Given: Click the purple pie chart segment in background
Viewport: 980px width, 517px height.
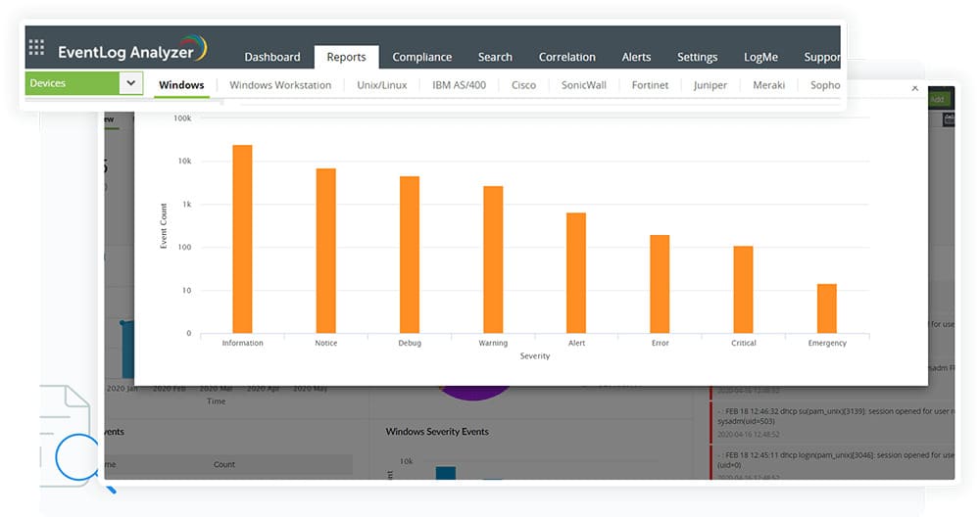Looking at the screenshot, I should pyautogui.click(x=474, y=393).
